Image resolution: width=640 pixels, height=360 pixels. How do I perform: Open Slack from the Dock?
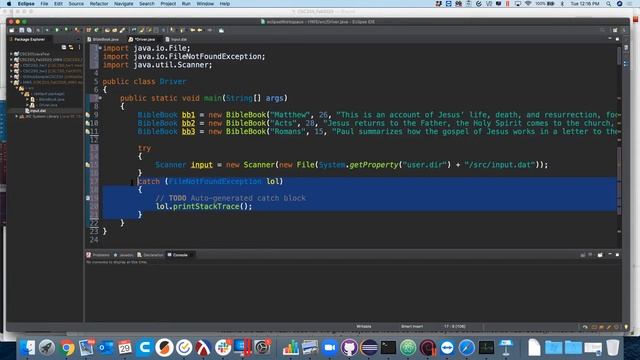tap(223, 348)
